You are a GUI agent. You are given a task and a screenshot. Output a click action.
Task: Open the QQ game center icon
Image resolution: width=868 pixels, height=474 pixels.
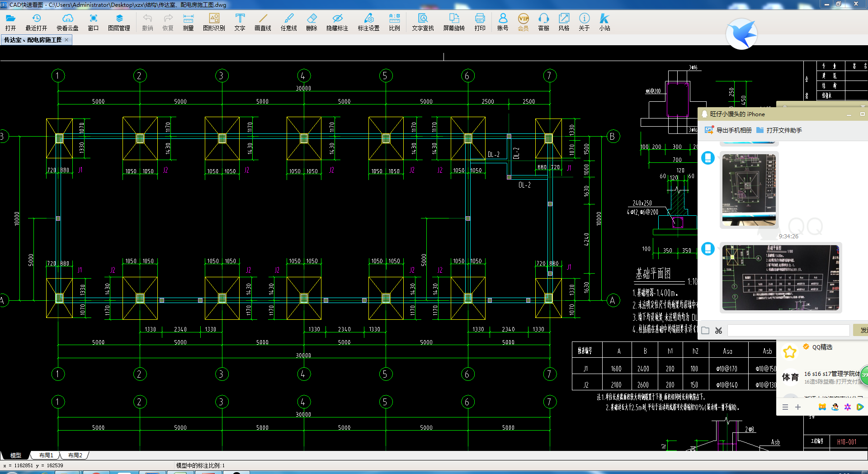tap(822, 407)
